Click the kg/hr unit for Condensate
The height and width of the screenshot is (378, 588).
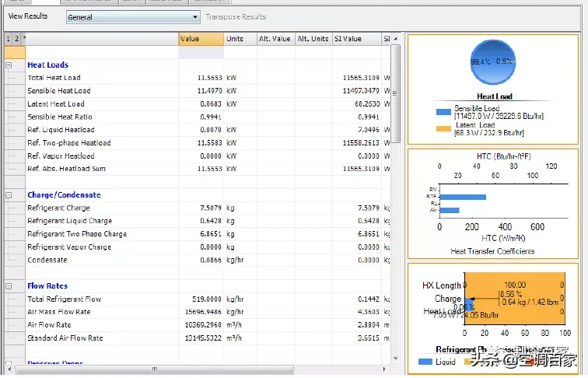[235, 261]
